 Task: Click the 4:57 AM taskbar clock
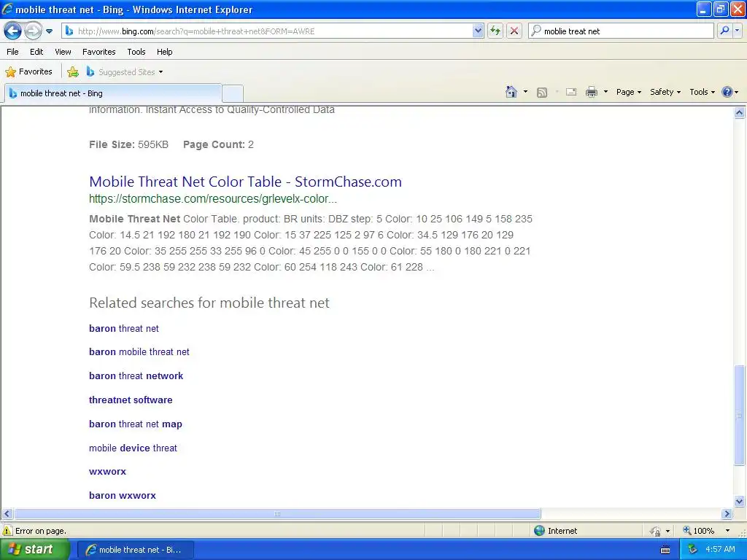[x=720, y=550]
